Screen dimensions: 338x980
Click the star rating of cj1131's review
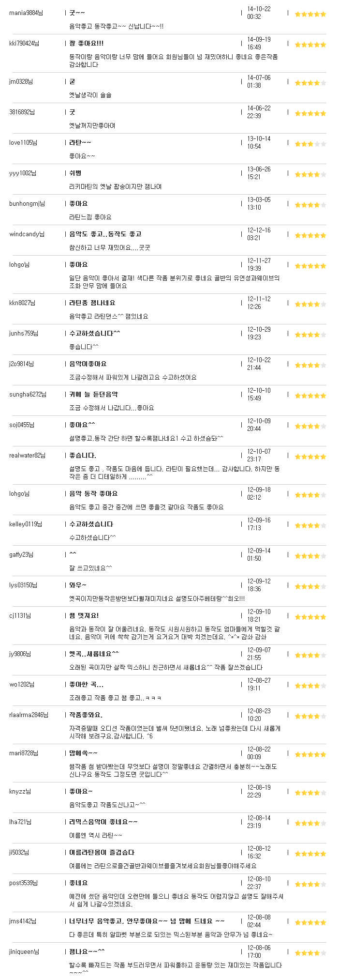310,617
